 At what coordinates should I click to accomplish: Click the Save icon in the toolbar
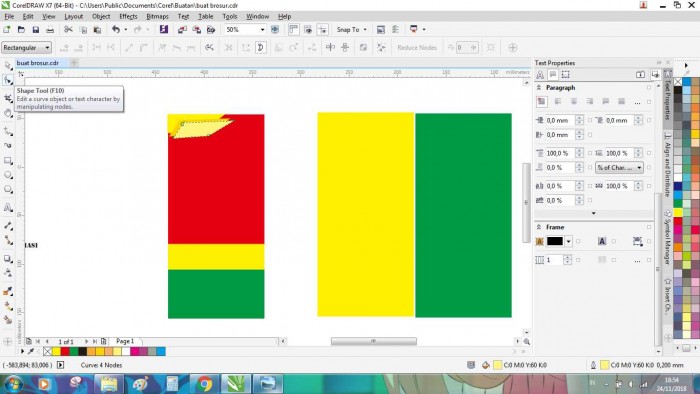click(x=36, y=29)
